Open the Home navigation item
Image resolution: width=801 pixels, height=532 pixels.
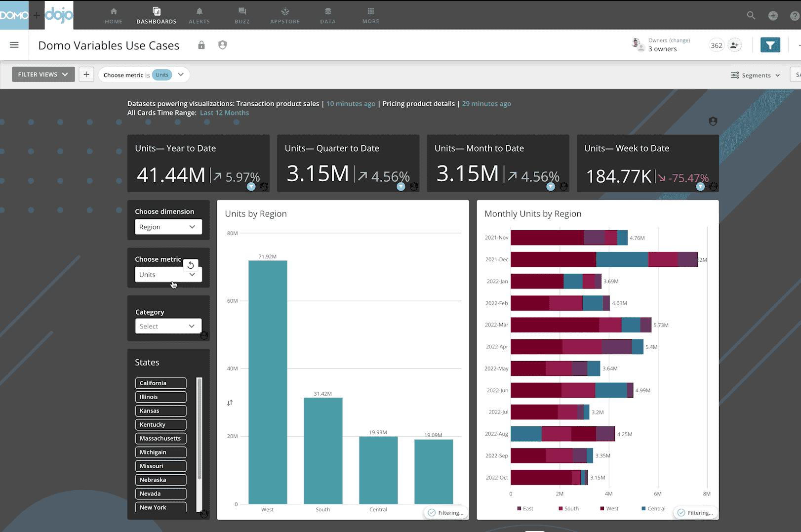(113, 15)
